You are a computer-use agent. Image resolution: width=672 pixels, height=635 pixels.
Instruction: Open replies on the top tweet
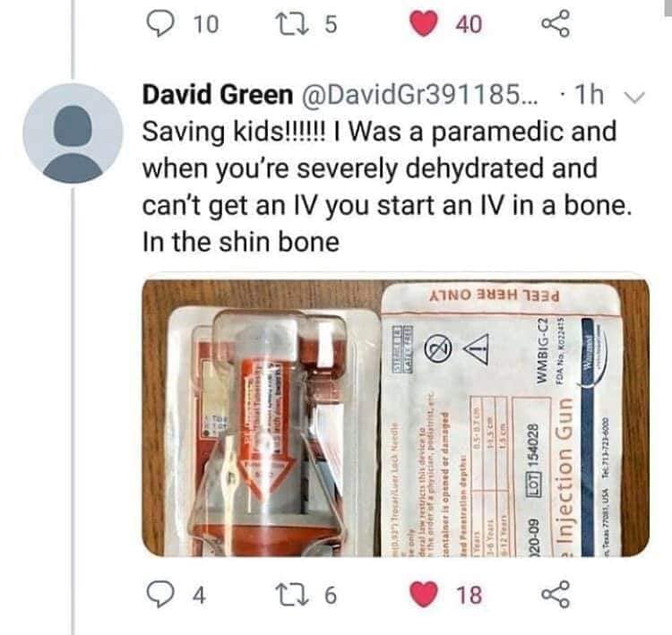pos(160,23)
